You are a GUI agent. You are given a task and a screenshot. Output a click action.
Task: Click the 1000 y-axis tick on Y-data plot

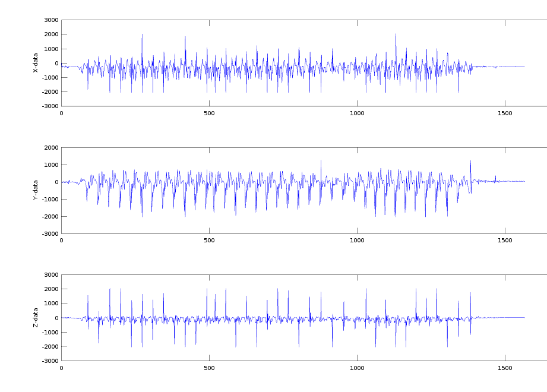coord(51,165)
